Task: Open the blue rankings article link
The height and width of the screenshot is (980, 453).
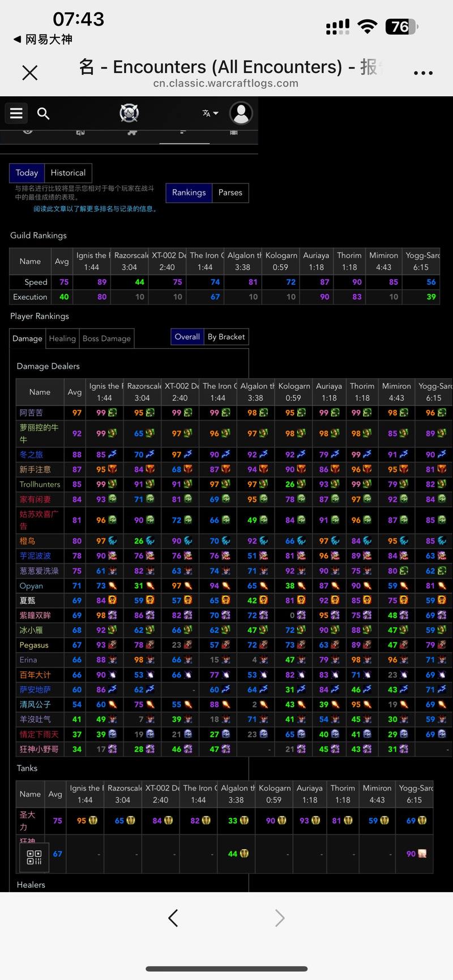Action: tap(95, 209)
